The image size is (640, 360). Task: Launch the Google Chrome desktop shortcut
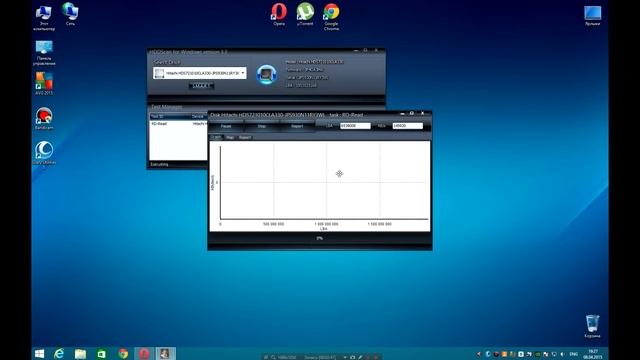click(x=331, y=17)
